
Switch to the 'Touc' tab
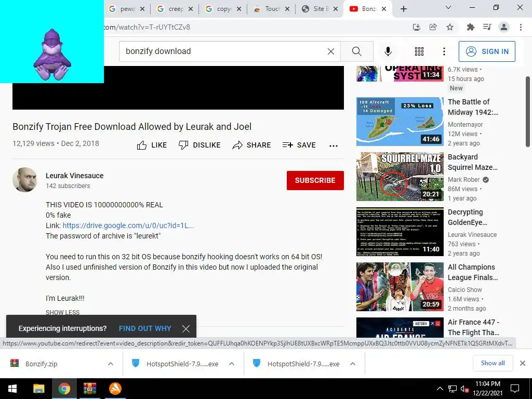point(271,9)
